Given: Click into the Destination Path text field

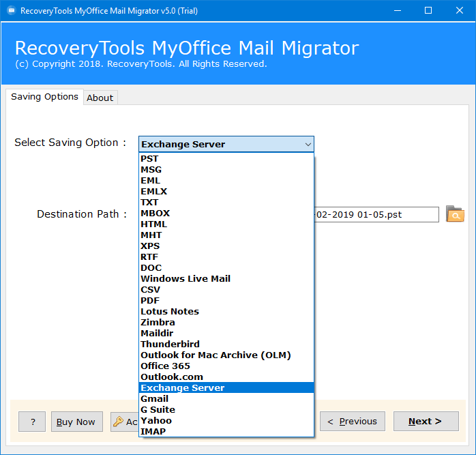Looking at the screenshot, I should (x=376, y=214).
